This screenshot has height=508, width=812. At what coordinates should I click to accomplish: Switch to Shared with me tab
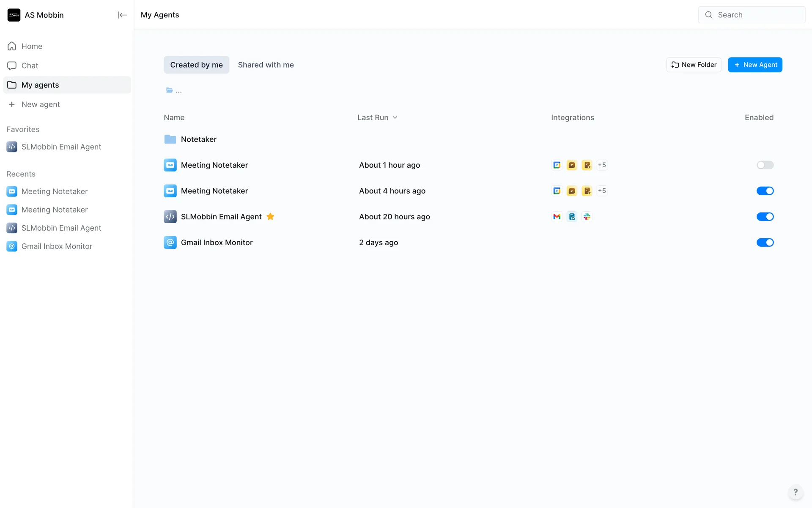tap(266, 65)
